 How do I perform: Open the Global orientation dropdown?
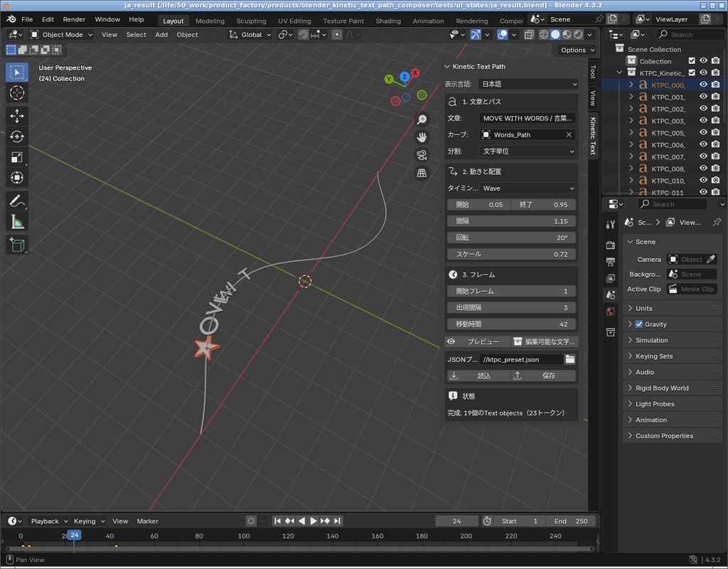point(250,34)
